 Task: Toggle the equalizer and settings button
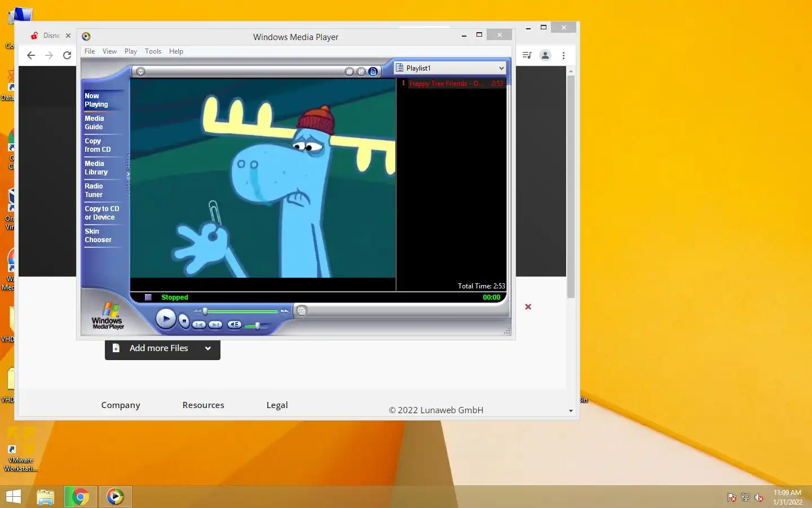[x=361, y=72]
